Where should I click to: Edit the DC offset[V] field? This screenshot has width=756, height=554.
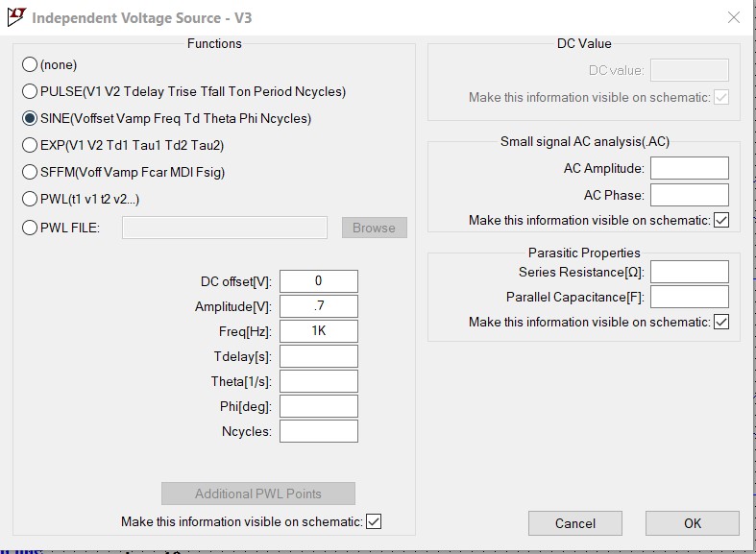(x=319, y=281)
